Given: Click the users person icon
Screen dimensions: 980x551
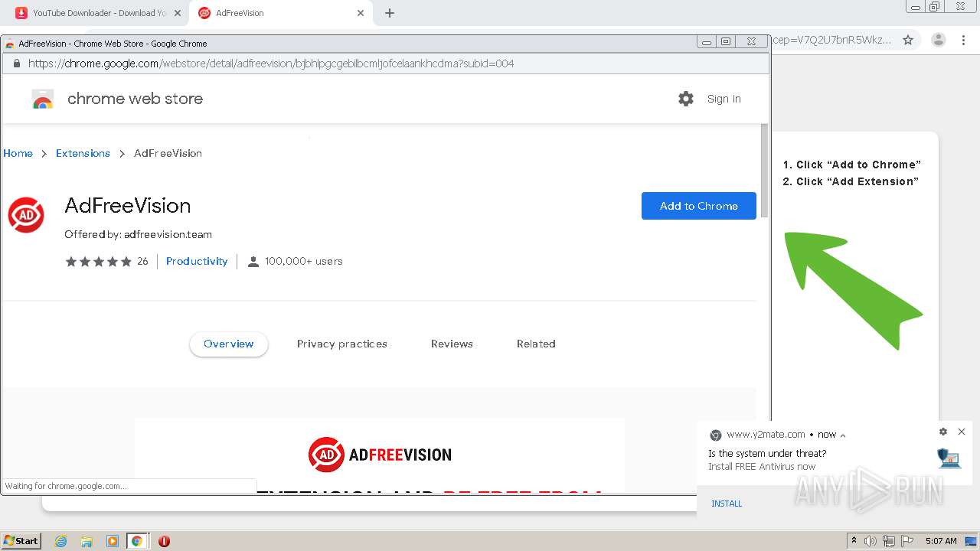Looking at the screenshot, I should click(x=253, y=262).
